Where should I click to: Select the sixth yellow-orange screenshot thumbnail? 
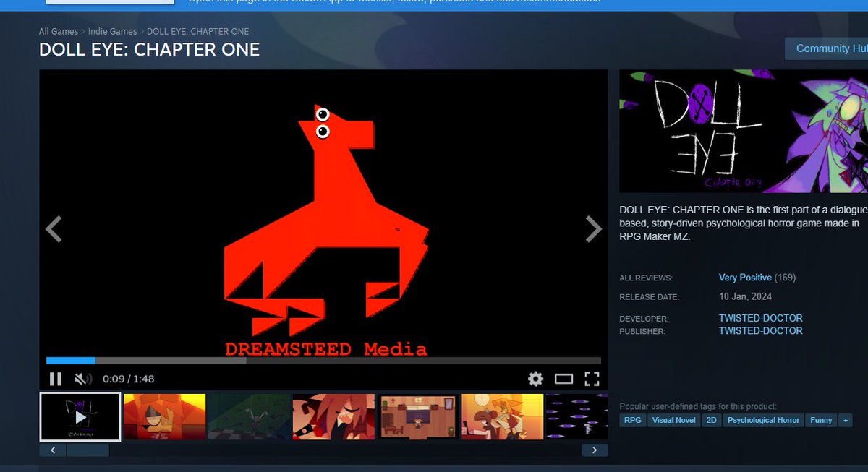(503, 417)
